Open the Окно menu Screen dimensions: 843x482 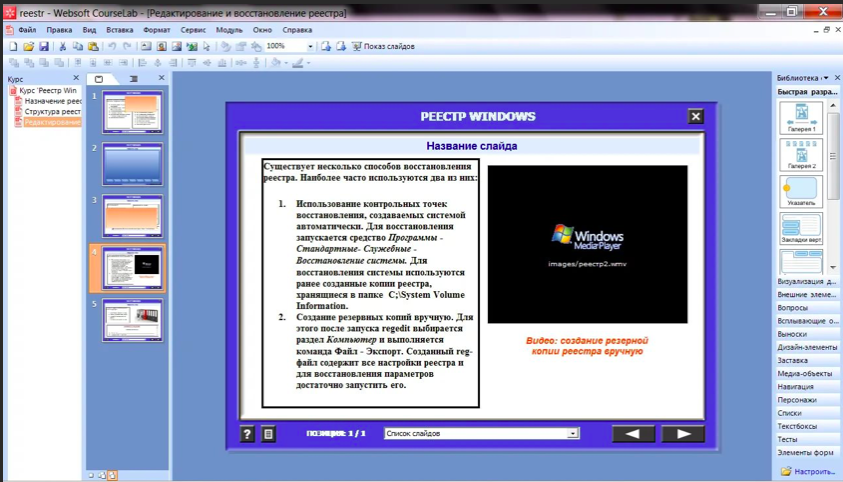point(262,30)
